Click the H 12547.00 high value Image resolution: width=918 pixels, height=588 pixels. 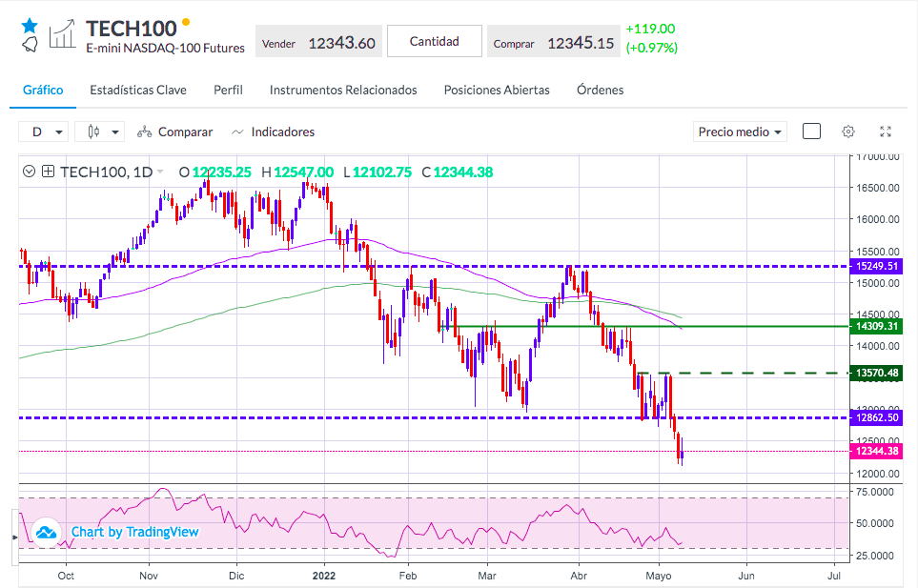coord(297,172)
